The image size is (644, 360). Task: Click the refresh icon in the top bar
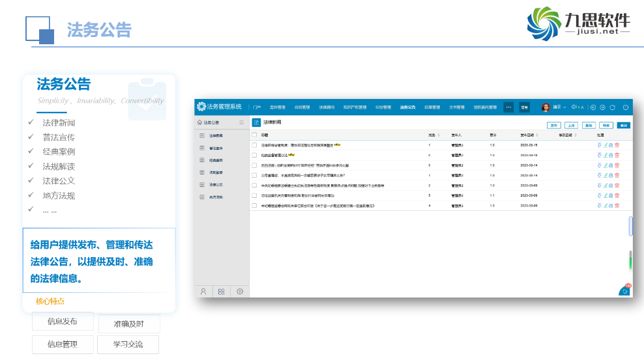tap(612, 107)
